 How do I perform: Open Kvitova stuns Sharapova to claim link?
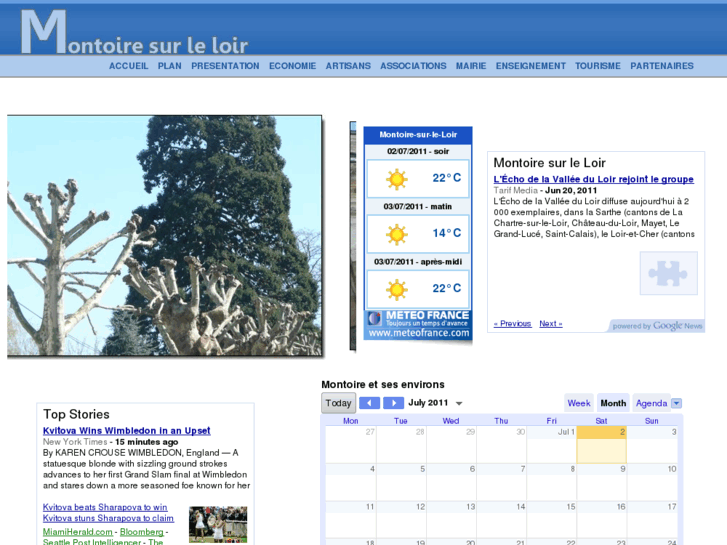[x=108, y=518]
